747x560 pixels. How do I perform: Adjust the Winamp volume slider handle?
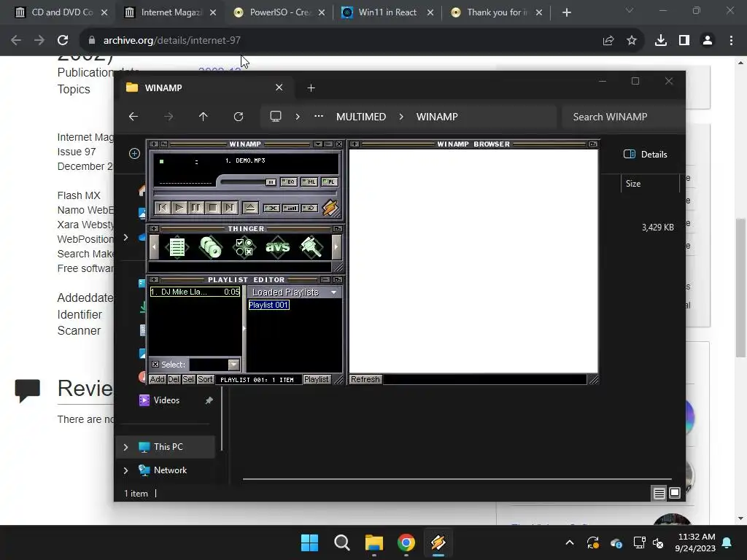(271, 182)
